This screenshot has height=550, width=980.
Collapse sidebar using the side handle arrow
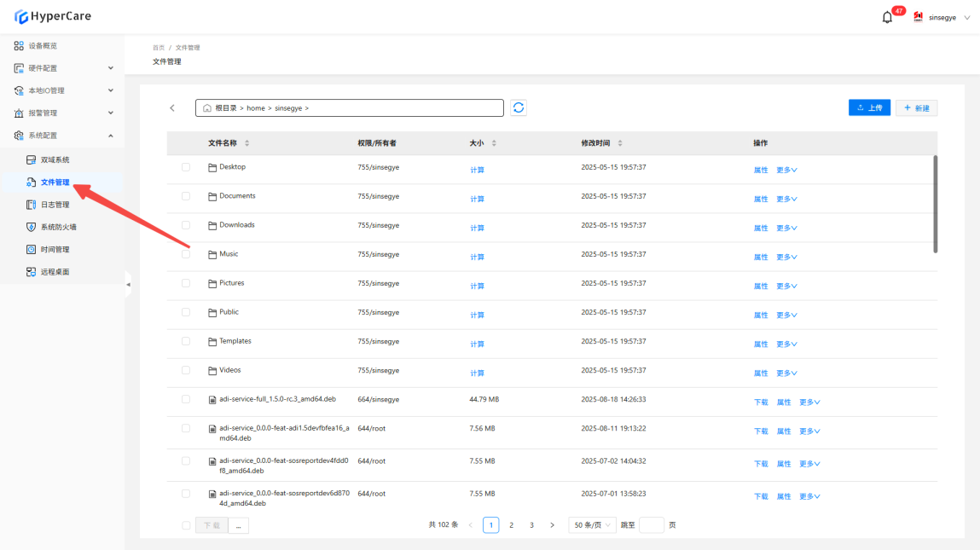(x=128, y=284)
